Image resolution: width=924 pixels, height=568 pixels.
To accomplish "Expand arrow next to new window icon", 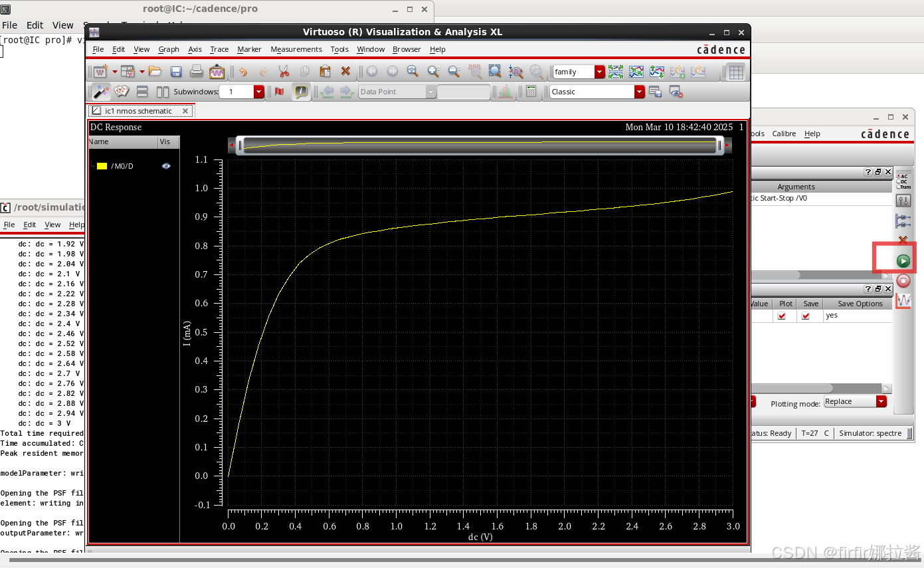I will [114, 72].
